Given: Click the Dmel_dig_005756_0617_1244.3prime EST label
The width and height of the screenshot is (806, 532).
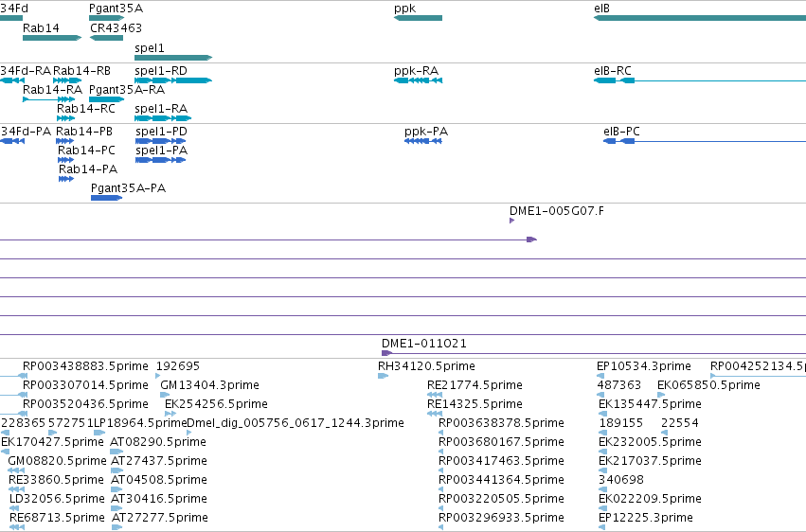Looking at the screenshot, I should 296,423.
